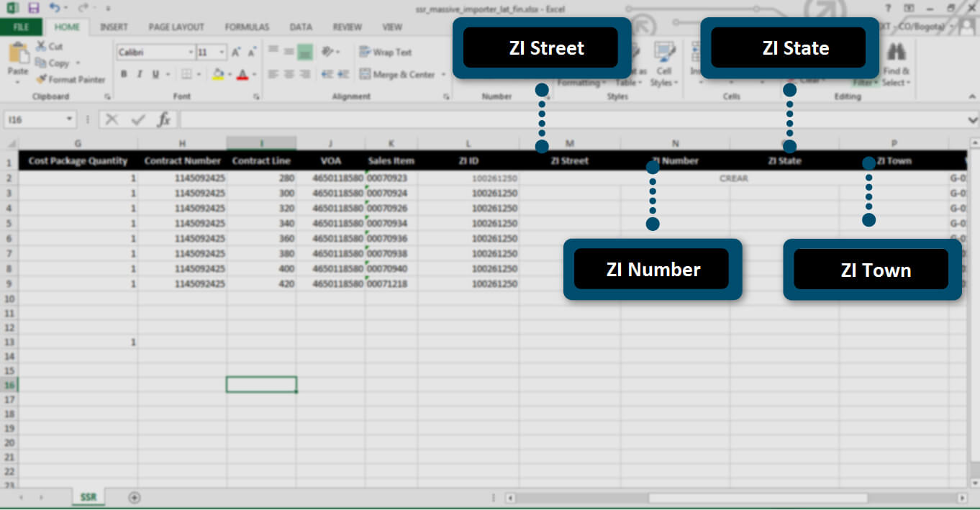Switch to the FORMULAS ribbon tab
The image size is (980, 510).
247,27
